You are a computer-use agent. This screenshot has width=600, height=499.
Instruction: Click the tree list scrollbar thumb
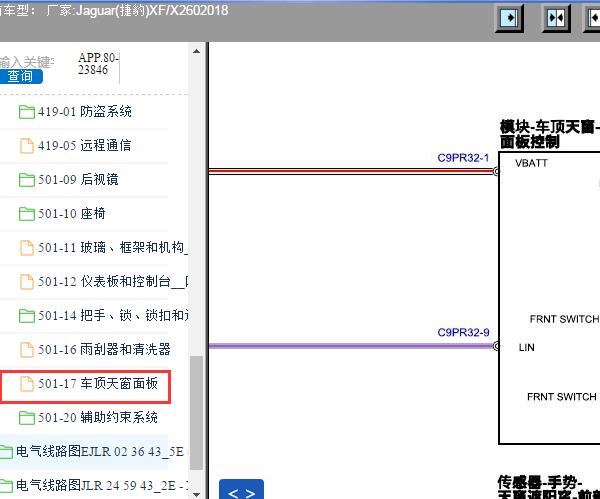(196, 413)
